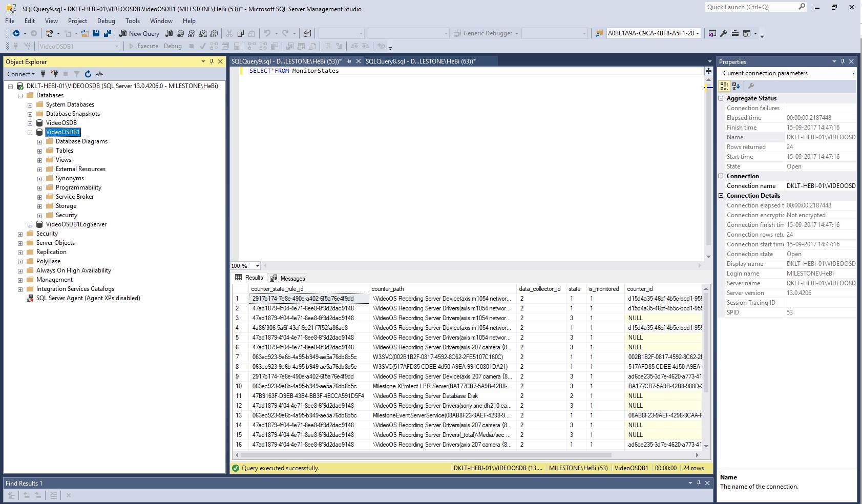Click the Find in Files icon
The height and width of the screenshot is (504, 862).
(599, 33)
